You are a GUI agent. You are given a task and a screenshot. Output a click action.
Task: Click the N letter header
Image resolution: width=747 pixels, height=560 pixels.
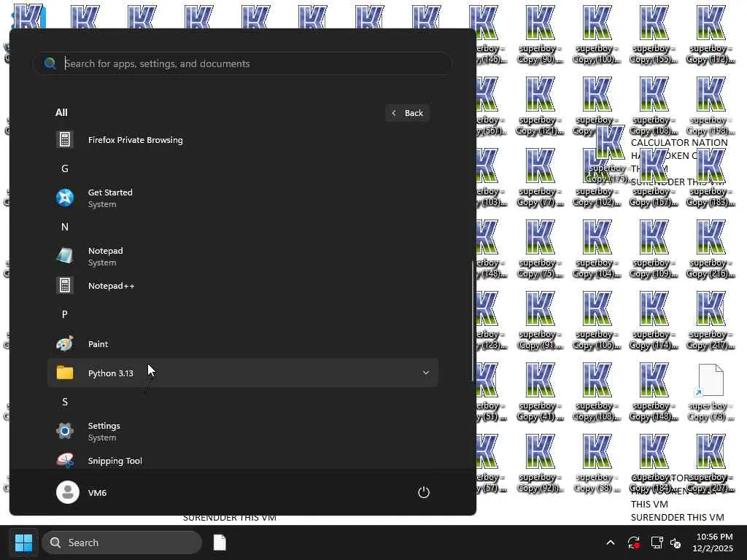[65, 227]
